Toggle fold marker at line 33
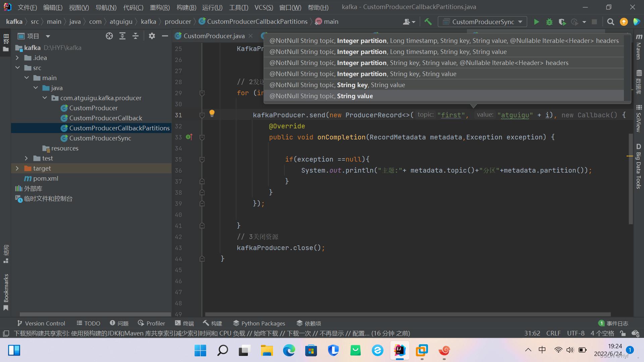The image size is (644, 362). click(x=202, y=137)
